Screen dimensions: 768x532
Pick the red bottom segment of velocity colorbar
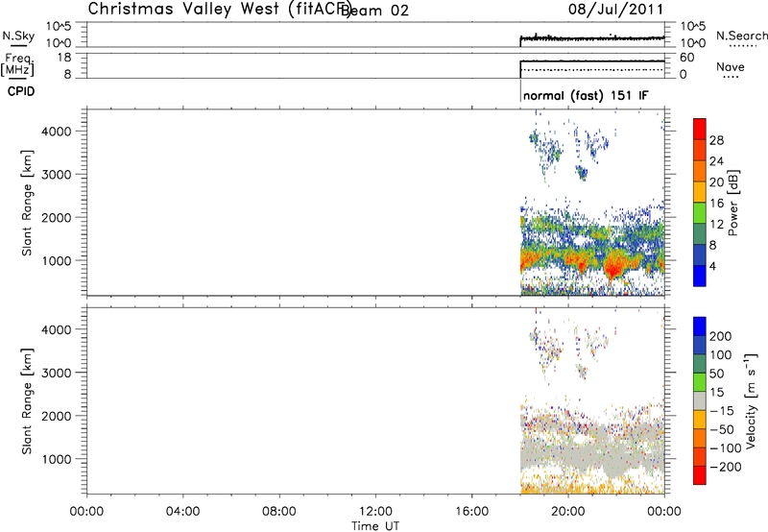pyautogui.click(x=700, y=475)
